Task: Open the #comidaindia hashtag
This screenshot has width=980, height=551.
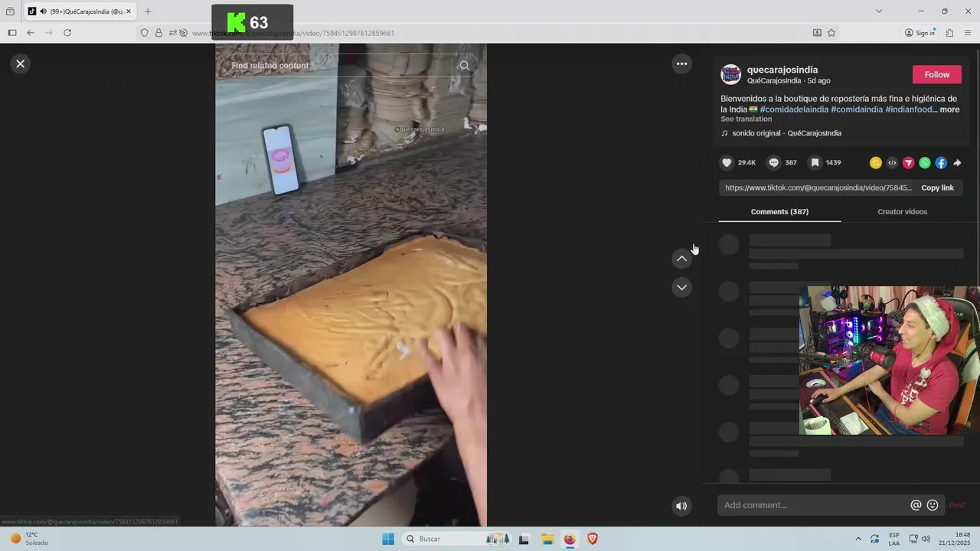Action: (857, 109)
